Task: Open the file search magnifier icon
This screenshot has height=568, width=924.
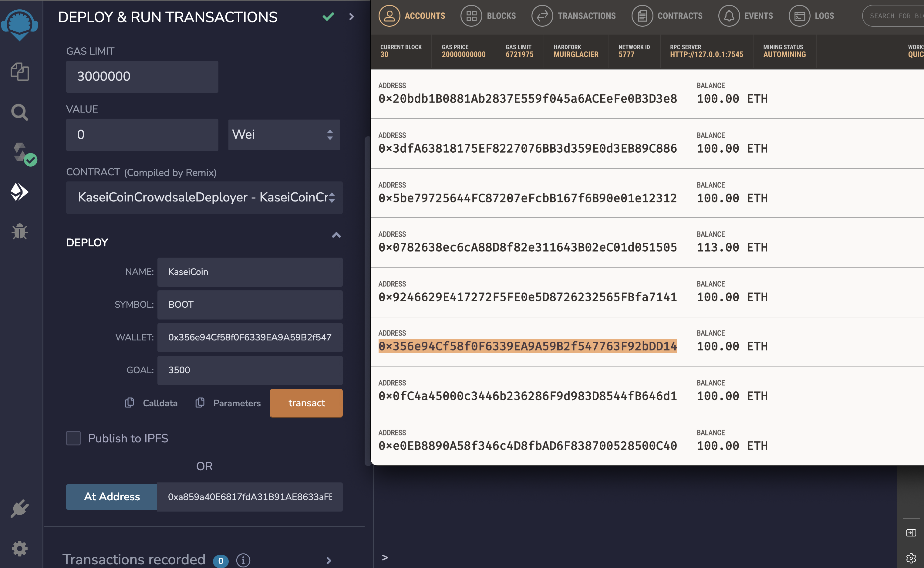Action: click(19, 112)
